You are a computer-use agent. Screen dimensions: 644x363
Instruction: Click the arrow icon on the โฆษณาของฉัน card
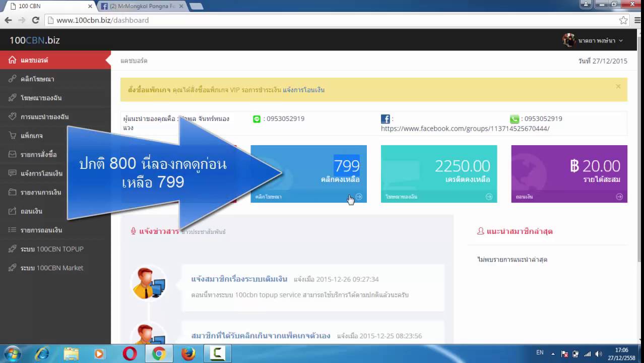[x=489, y=197]
